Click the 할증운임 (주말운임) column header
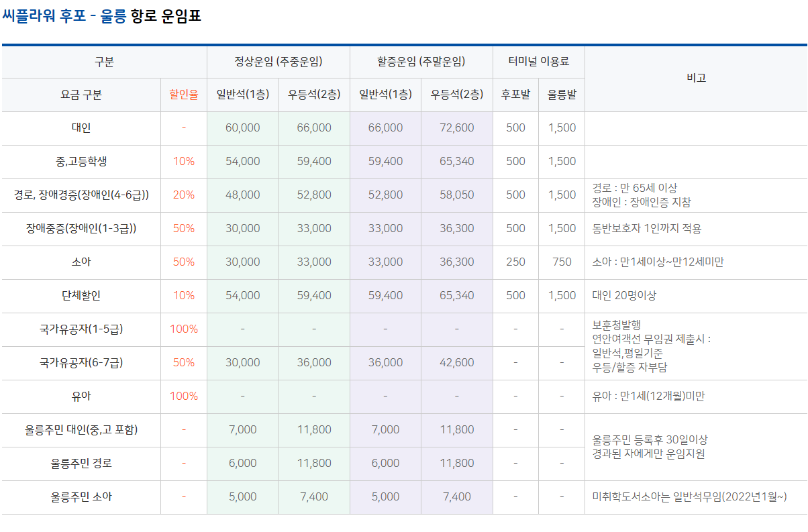The image size is (808, 532). tap(421, 62)
